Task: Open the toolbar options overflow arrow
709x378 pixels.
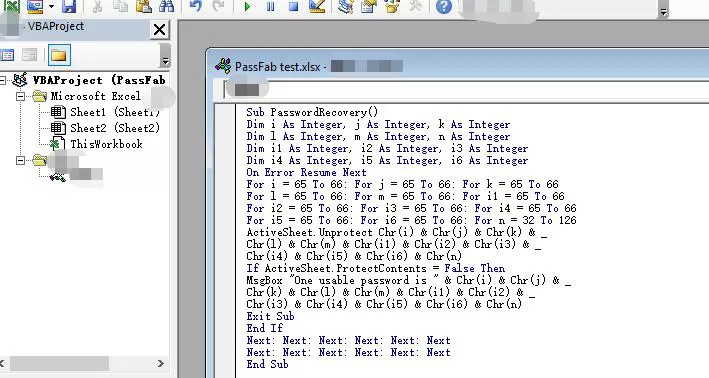Action: [663, 12]
